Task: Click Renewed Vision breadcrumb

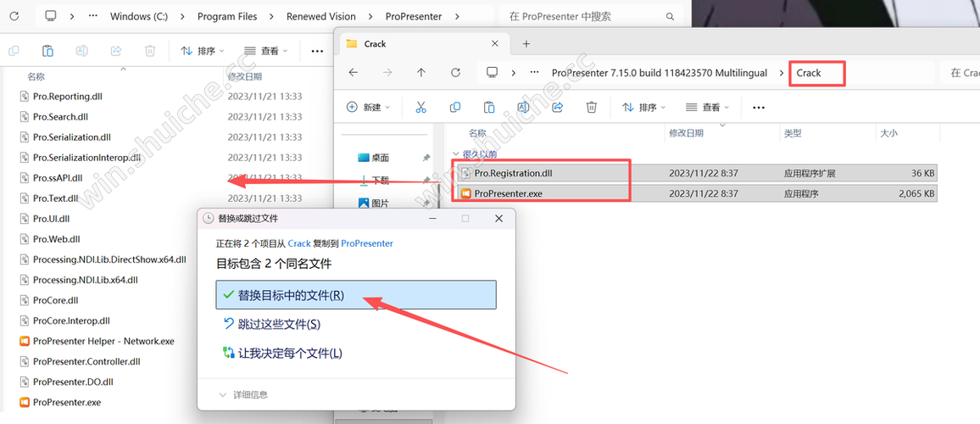Action: pyautogui.click(x=321, y=17)
